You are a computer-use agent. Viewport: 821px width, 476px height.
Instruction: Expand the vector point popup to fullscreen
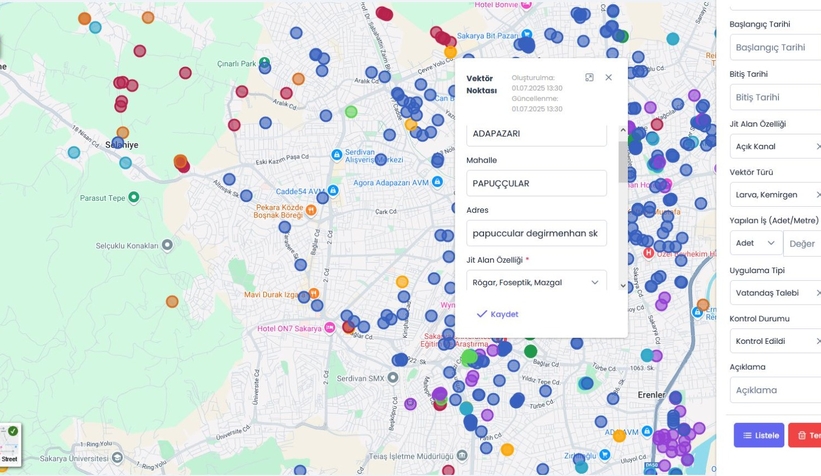coord(589,77)
